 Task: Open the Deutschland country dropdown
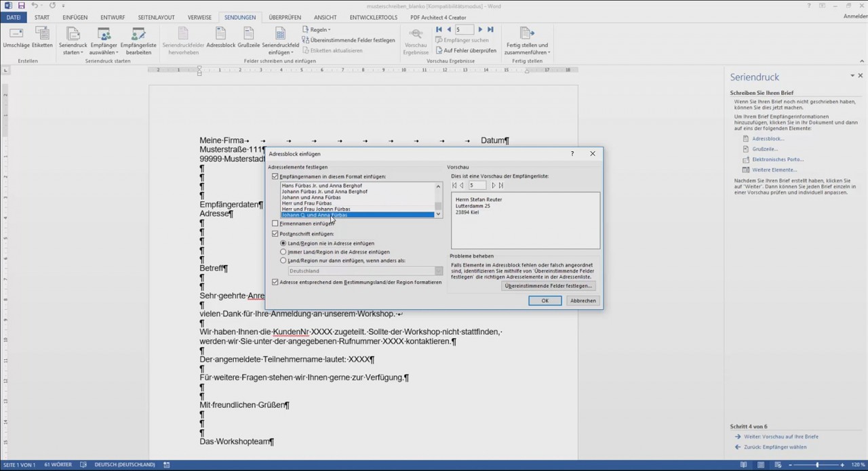pyautogui.click(x=438, y=270)
